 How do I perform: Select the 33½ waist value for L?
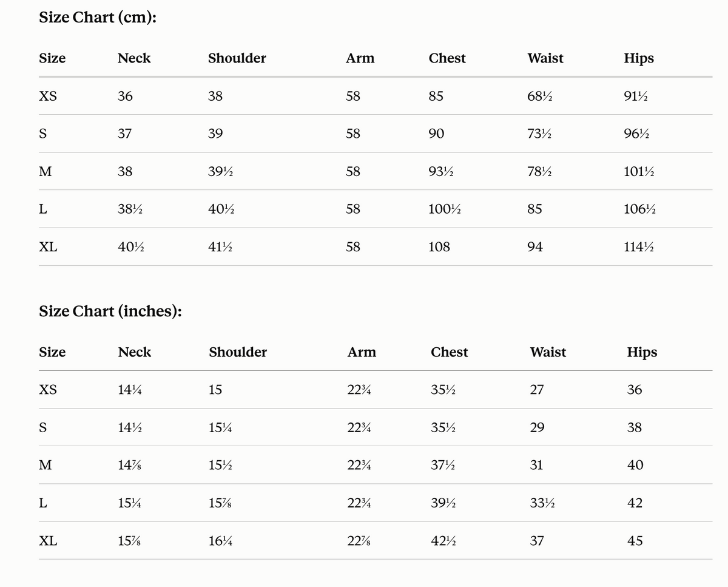(x=542, y=503)
